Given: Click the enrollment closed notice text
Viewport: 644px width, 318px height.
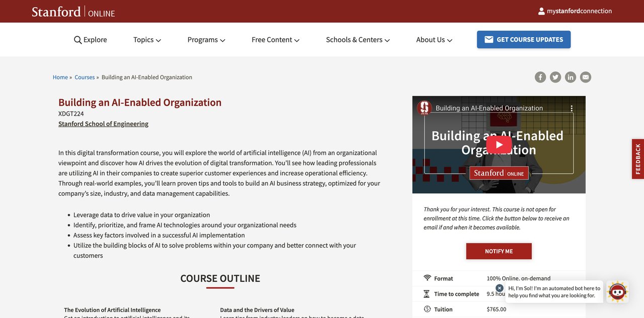Looking at the screenshot, I should (x=497, y=218).
